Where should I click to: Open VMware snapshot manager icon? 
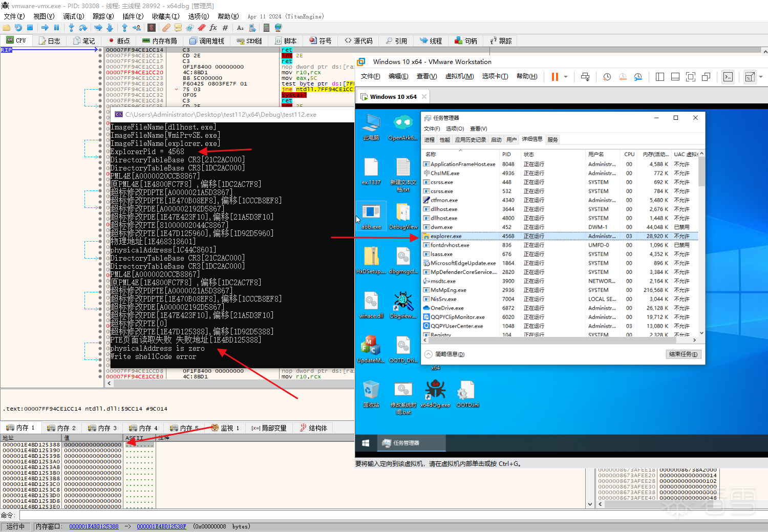click(x=638, y=77)
